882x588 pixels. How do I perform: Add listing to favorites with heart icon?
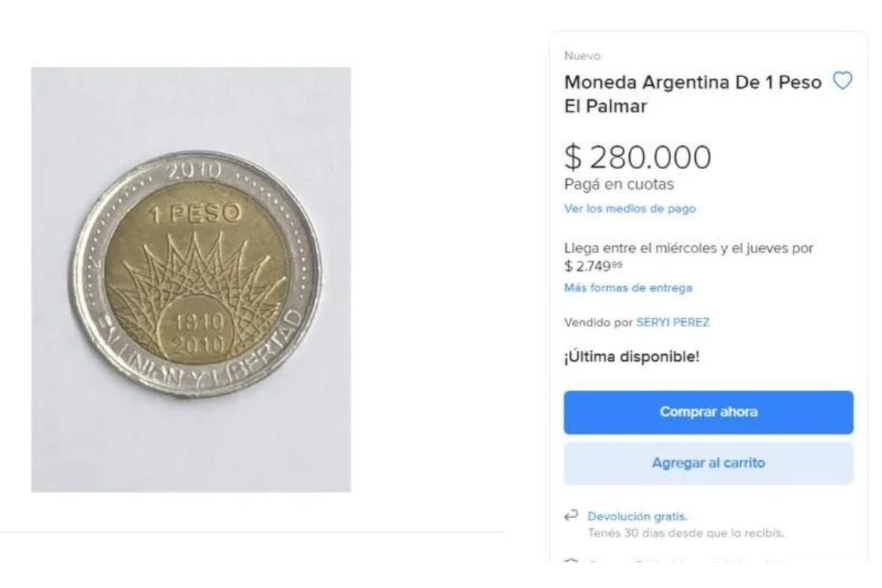tap(843, 80)
